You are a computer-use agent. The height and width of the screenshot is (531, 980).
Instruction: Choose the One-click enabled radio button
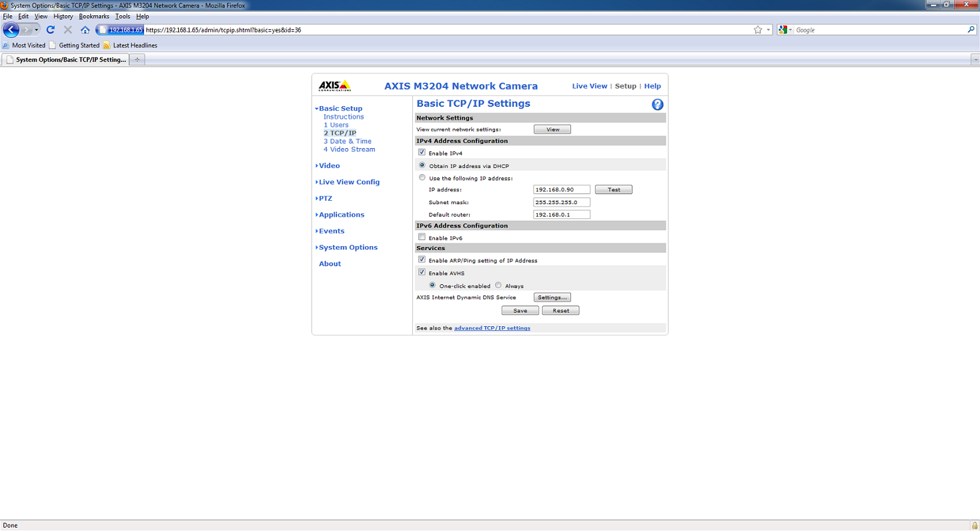point(432,285)
